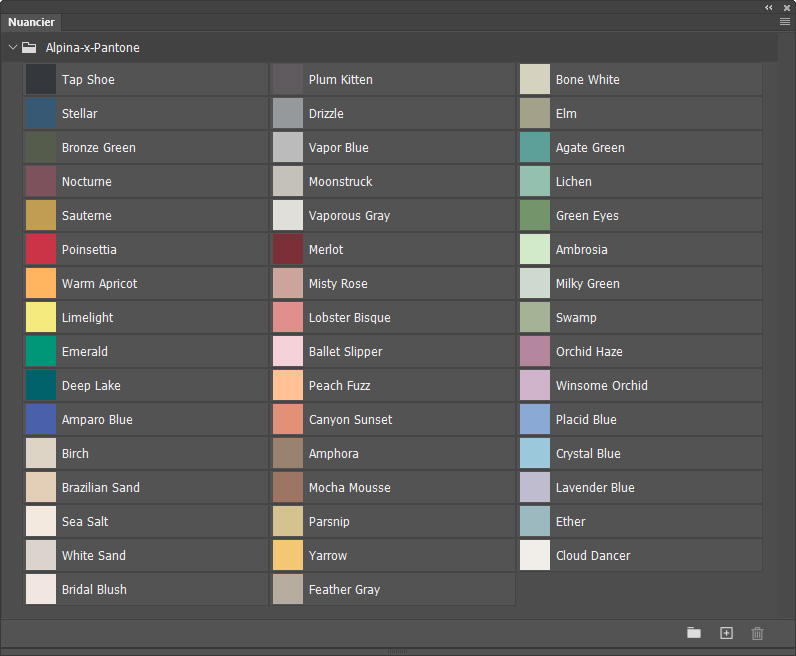
Task: Collapse the panel with double-arrow icon
Action: click(769, 8)
